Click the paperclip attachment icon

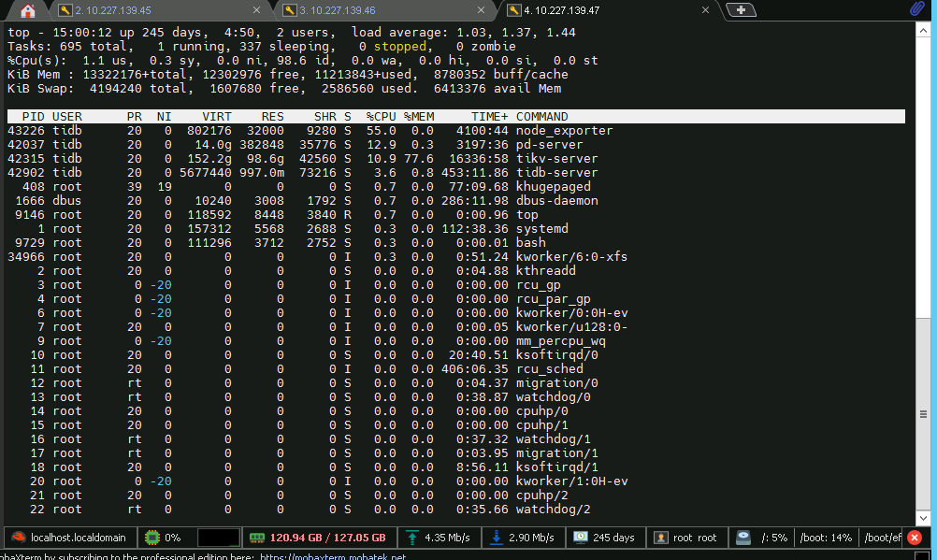tap(917, 10)
